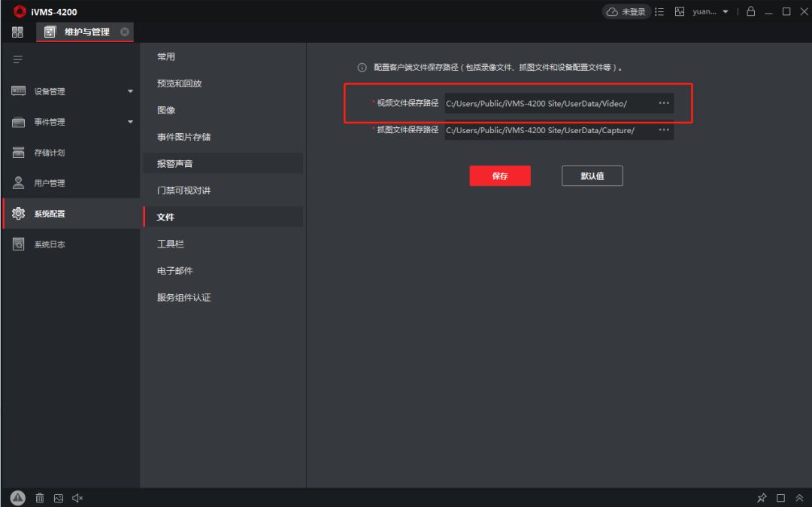Screen dimensions: 812x507
Task: Click the 默认值 button
Action: (592, 176)
